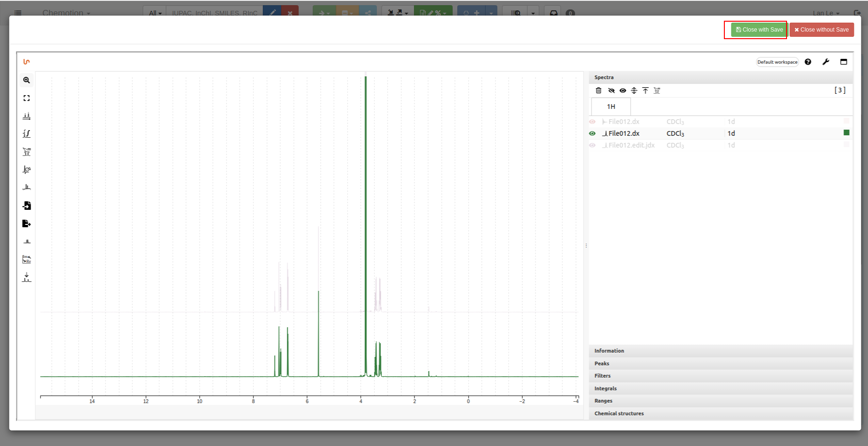Click the full-screen zoom out icon

pos(26,98)
